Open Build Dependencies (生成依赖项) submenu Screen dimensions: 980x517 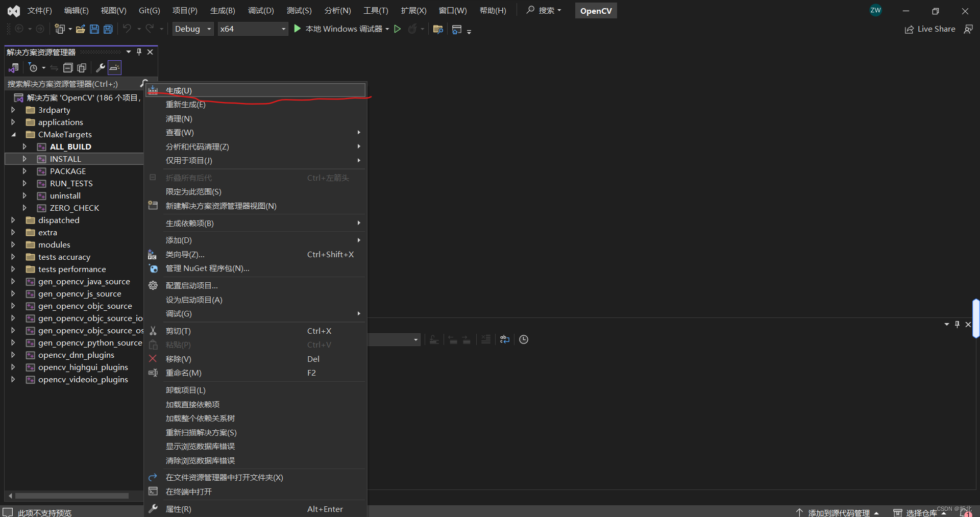256,223
